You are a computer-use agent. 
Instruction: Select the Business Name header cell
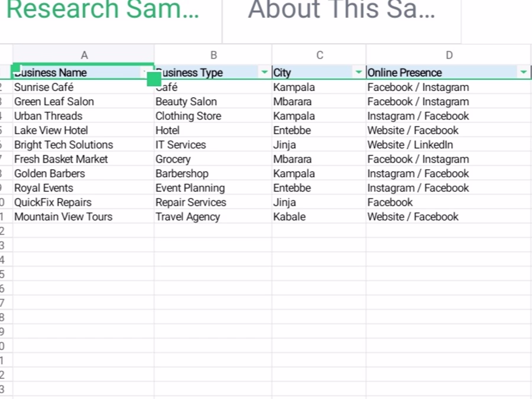tap(83, 72)
